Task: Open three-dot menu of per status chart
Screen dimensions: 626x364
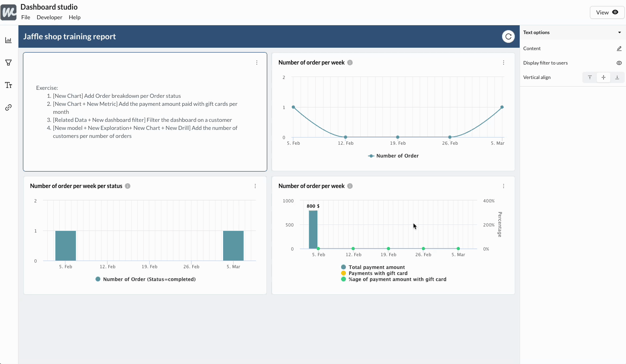Action: (255, 186)
